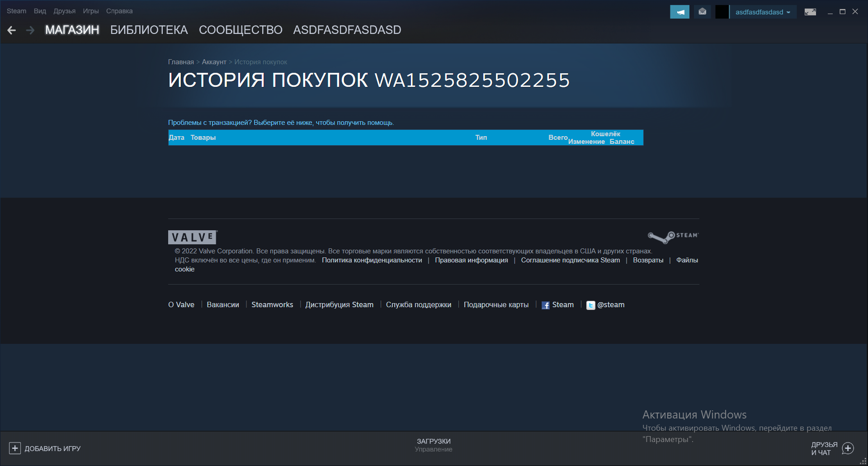Open the Друзья menu
Viewport: 868px width, 466px height.
point(64,11)
